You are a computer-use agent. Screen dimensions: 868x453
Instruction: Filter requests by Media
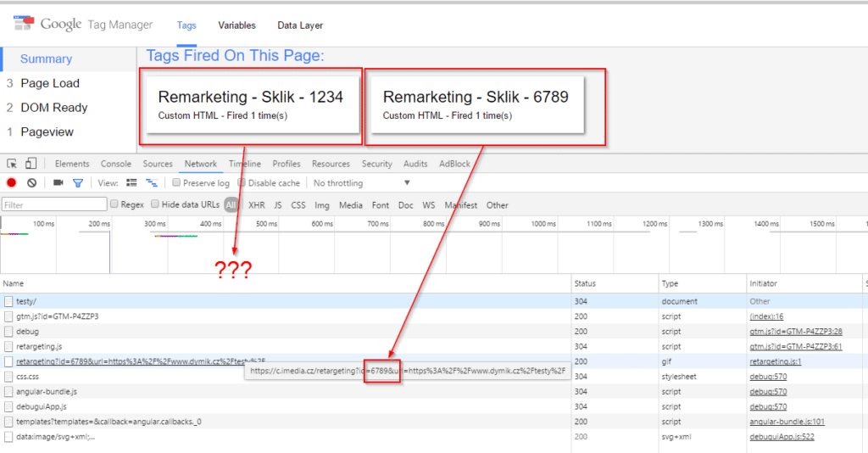tap(350, 205)
